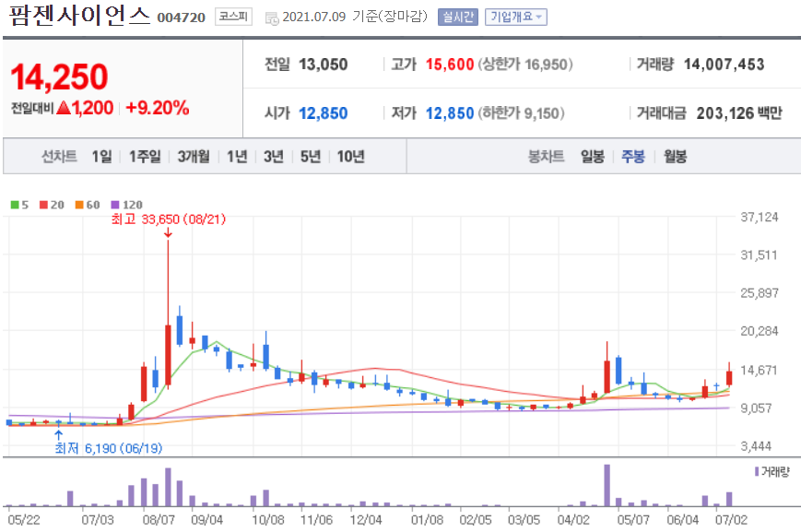Viewport: 801px width, 532px height.
Task: Click the 코스피 market badge
Action: 233,17
